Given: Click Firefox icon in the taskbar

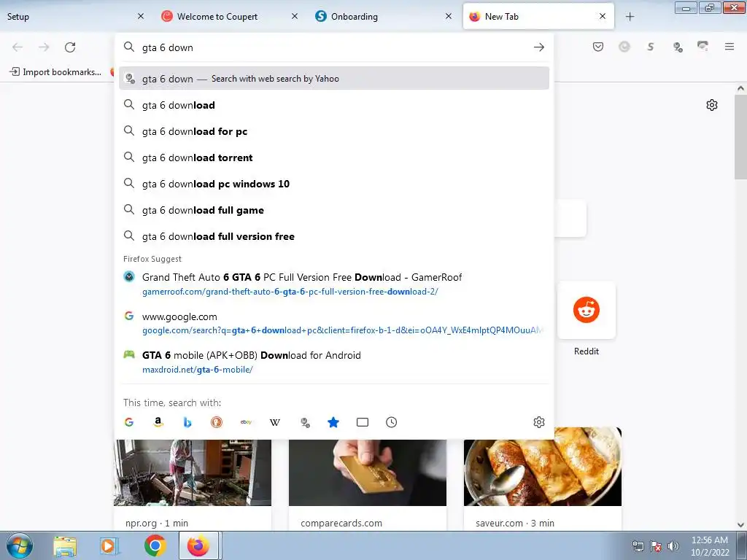Looking at the screenshot, I should [198, 545].
